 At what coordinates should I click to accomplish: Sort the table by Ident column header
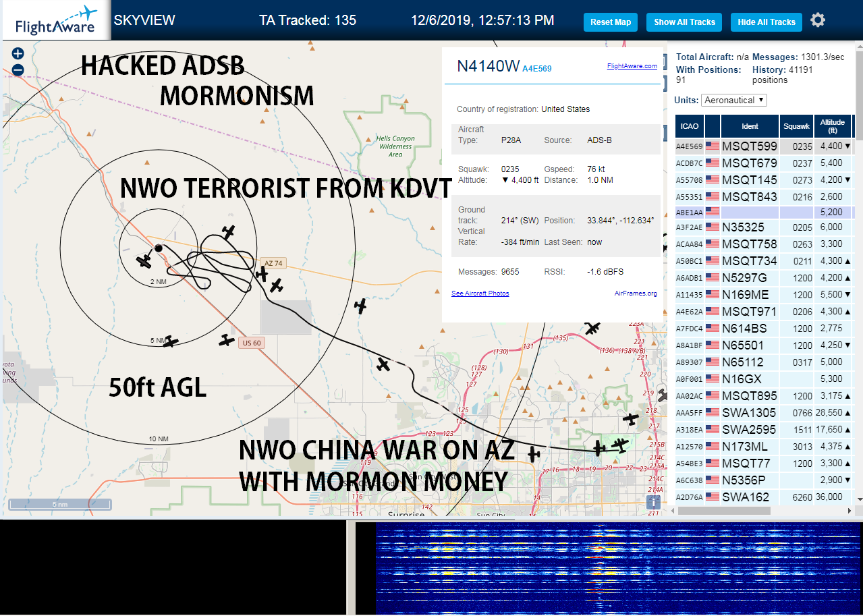[750, 126]
